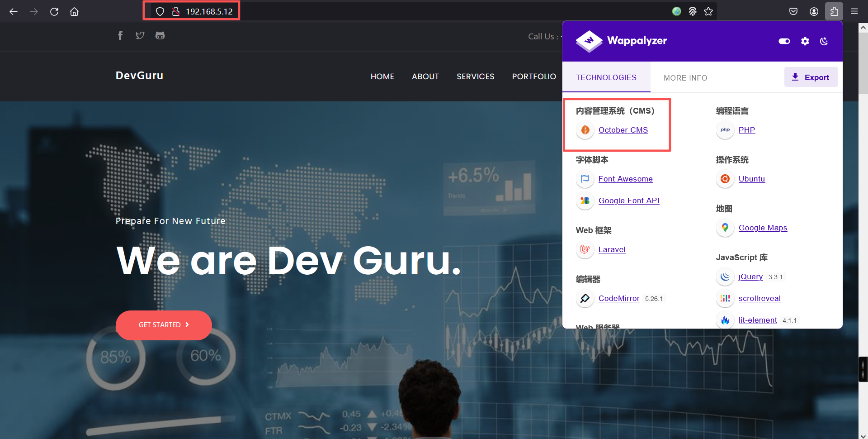The width and height of the screenshot is (868, 439).
Task: Open the Google Font API link
Action: click(x=629, y=200)
